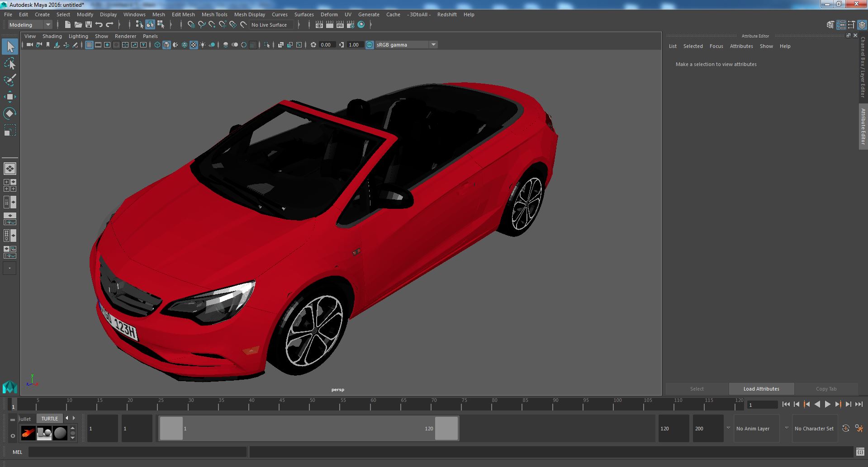This screenshot has height=467, width=868.
Task: Toggle the color management ON button
Action: coord(370,45)
